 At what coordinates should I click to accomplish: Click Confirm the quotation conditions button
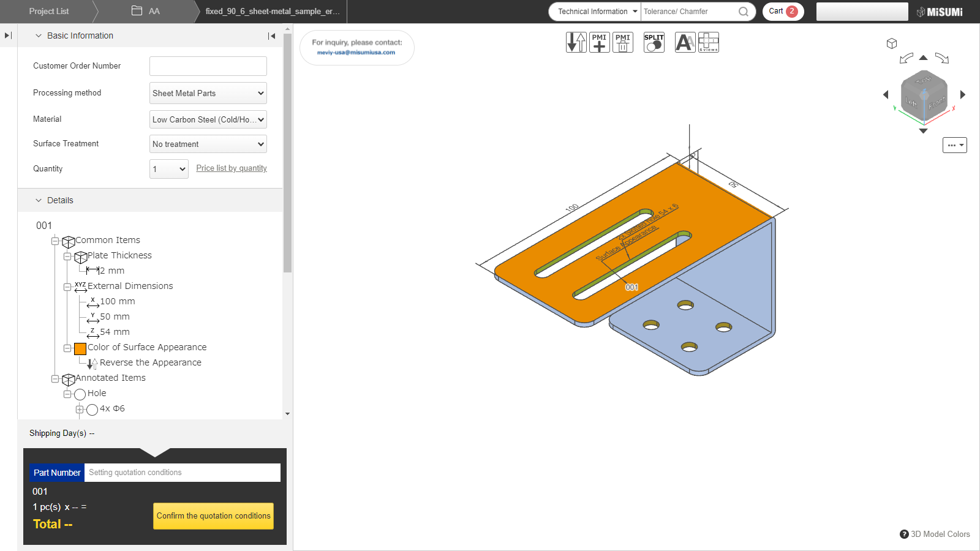click(x=213, y=516)
